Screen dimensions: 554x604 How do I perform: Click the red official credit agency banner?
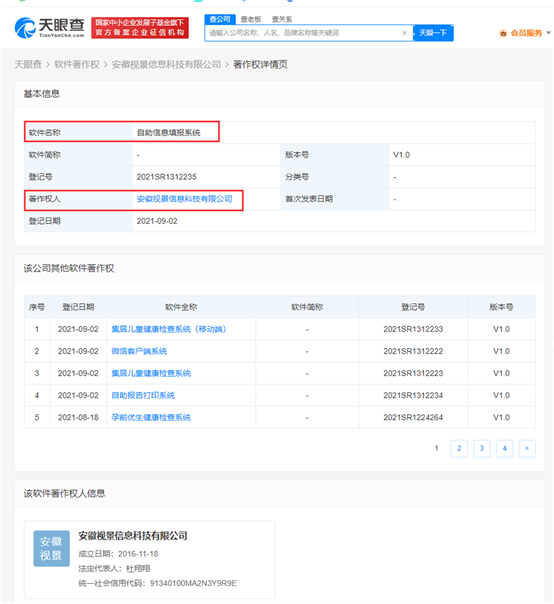tap(140, 28)
